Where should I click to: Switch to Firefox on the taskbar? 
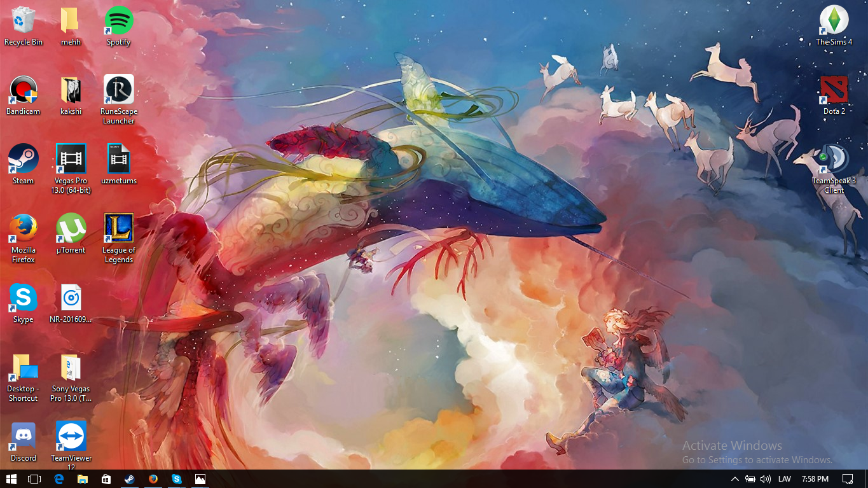pos(153,478)
